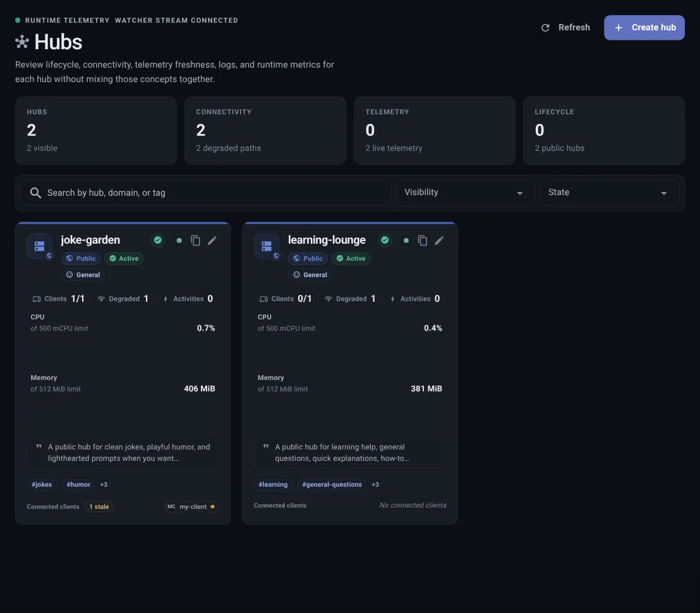Click the server avatar icon on learning-lounge card

[267, 246]
